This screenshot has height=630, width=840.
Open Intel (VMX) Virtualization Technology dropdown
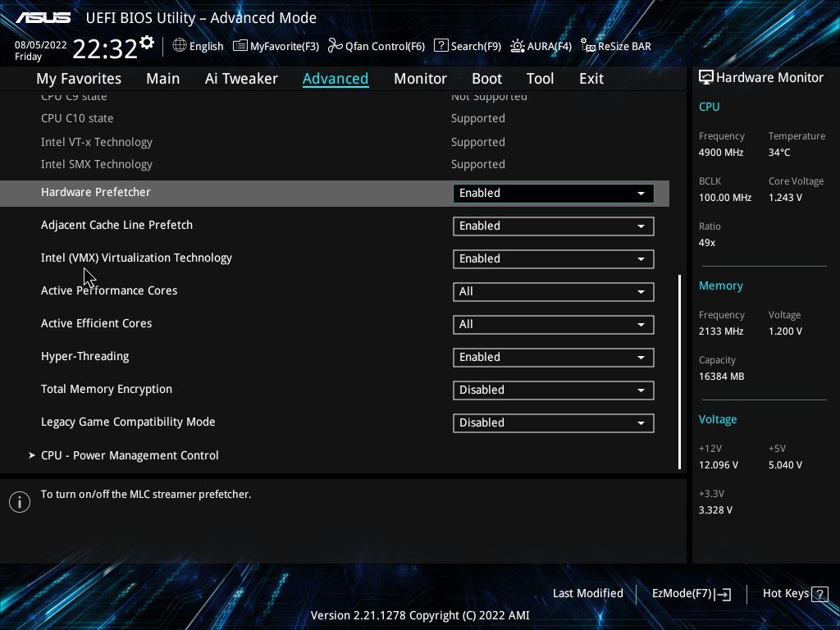(x=554, y=258)
